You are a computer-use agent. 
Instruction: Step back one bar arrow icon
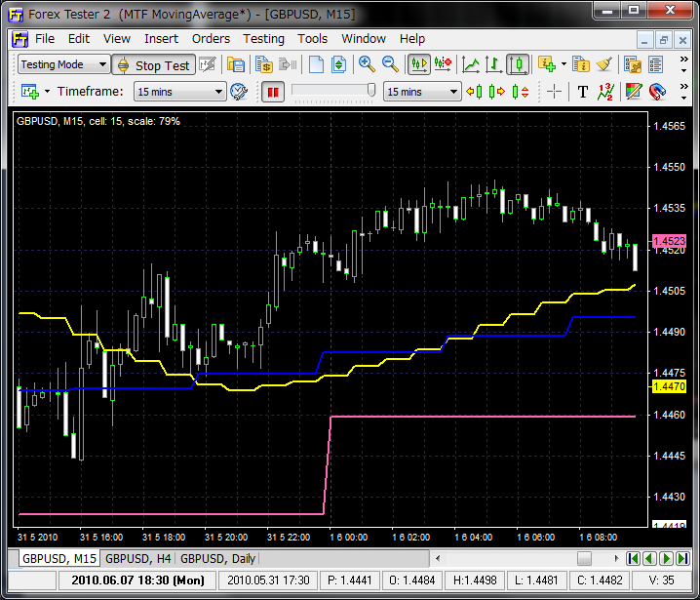point(474,92)
